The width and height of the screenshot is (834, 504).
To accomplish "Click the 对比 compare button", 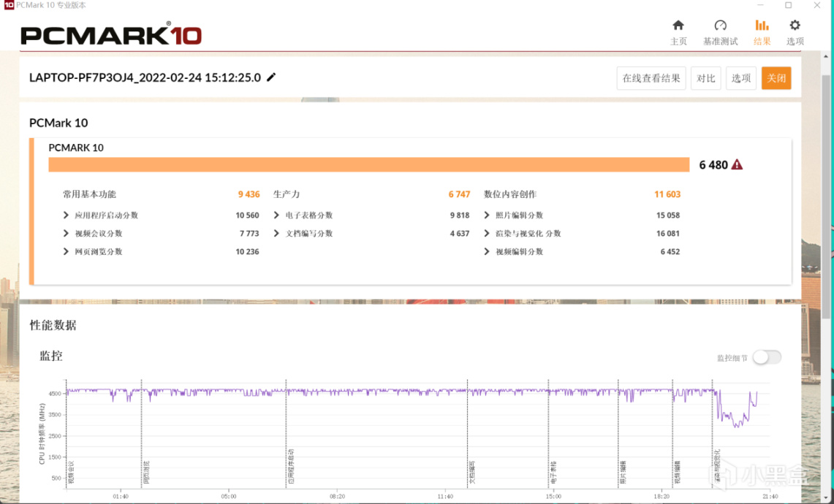I will tap(706, 78).
